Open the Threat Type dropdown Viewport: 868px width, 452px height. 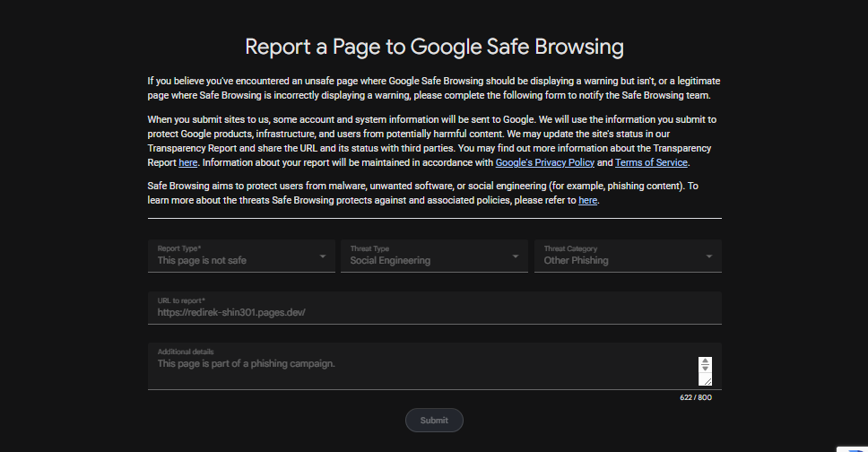coord(435,256)
